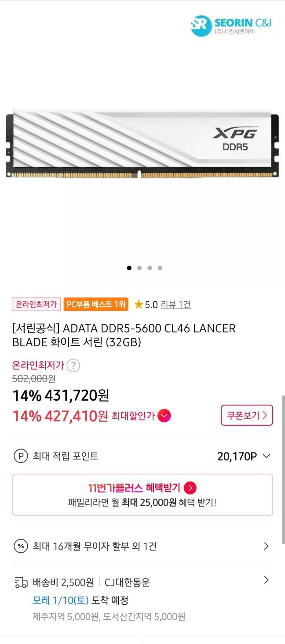
Task: Click the percent installment icon
Action: point(20,546)
